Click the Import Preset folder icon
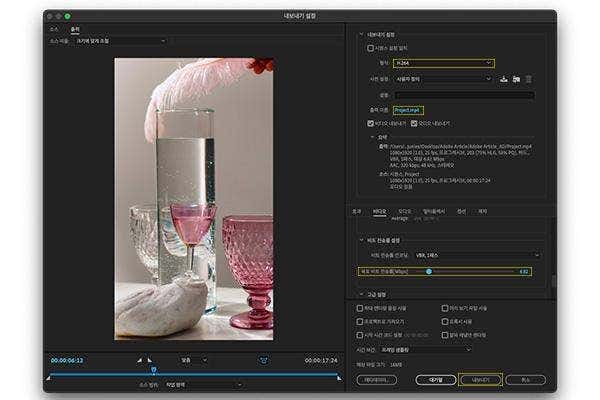The height and width of the screenshot is (400, 600). coord(517,78)
